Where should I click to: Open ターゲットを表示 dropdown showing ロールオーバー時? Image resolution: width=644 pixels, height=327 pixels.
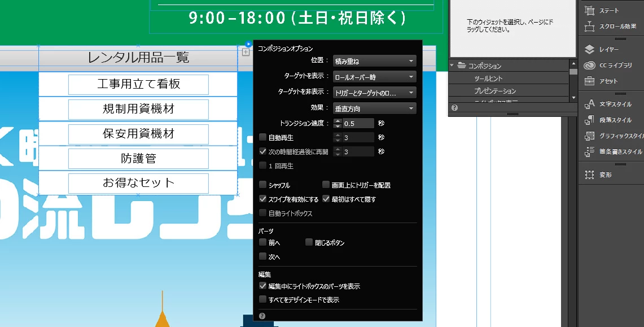pyautogui.click(x=375, y=77)
